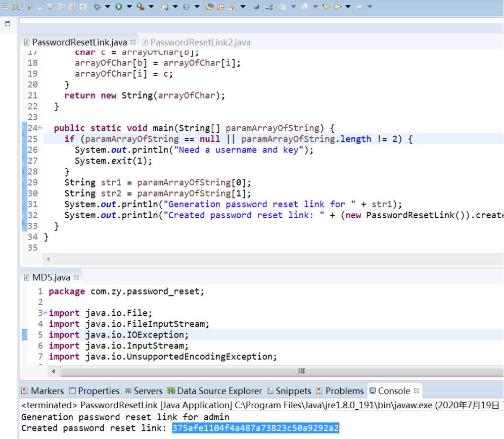Go to Last Edit Location icon

point(326,7)
